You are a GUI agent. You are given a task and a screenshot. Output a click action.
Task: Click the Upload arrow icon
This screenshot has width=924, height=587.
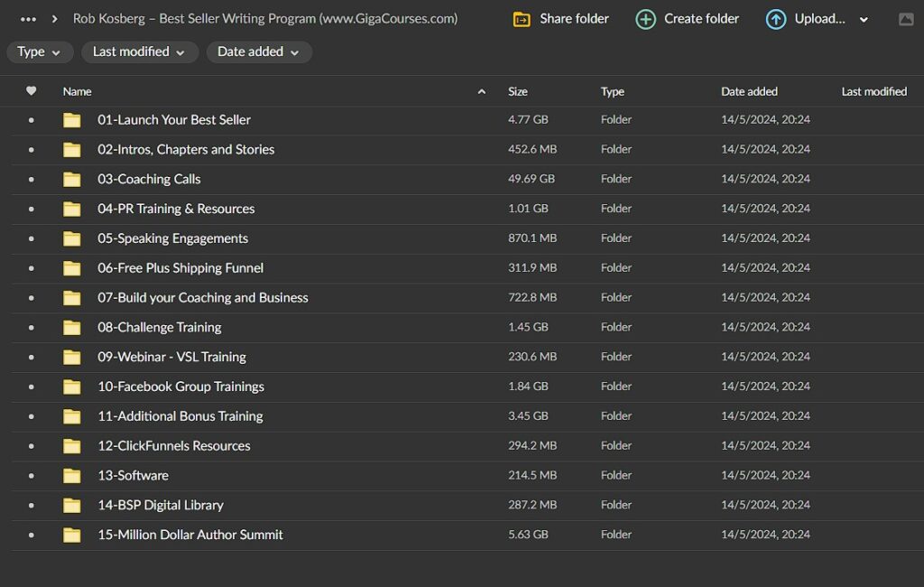[x=775, y=19]
